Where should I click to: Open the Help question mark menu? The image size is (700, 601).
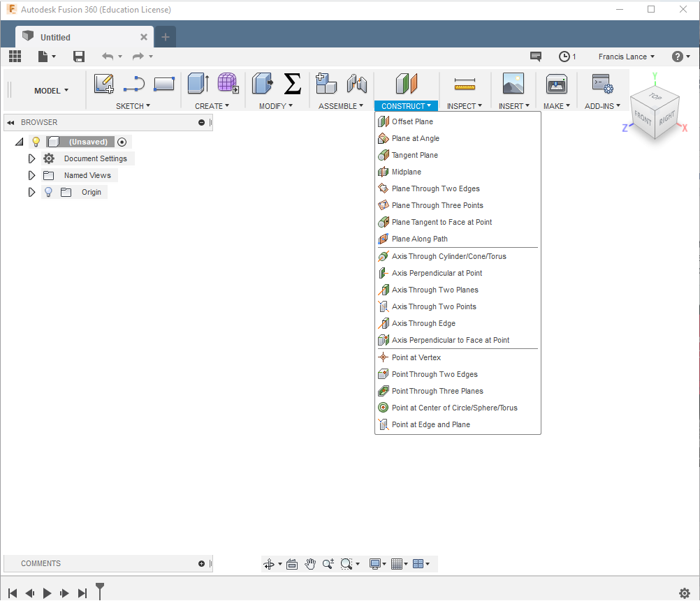[681, 57]
